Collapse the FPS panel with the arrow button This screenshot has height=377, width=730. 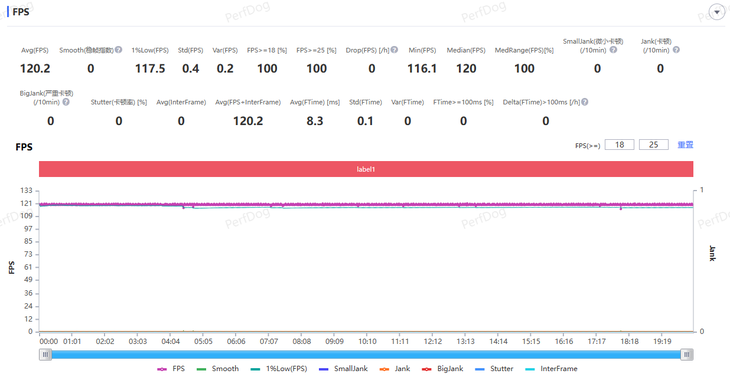tap(716, 12)
